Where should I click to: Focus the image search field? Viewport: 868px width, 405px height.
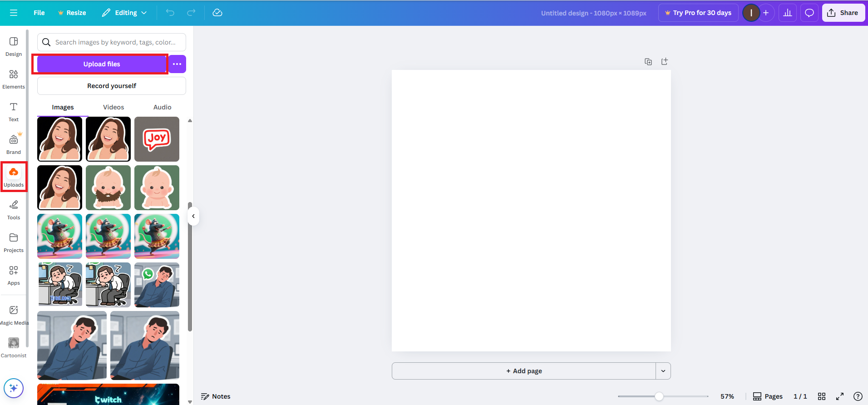tap(112, 42)
